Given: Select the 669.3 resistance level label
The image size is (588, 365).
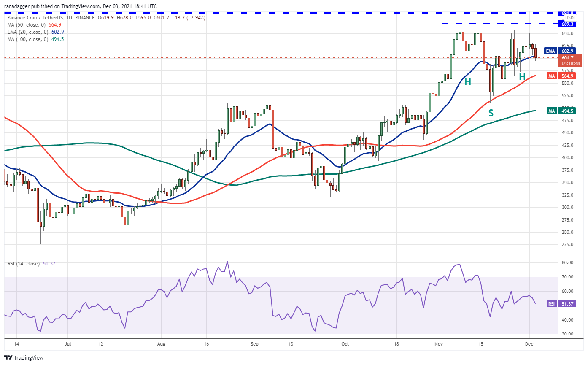Looking at the screenshot, I should point(566,24).
